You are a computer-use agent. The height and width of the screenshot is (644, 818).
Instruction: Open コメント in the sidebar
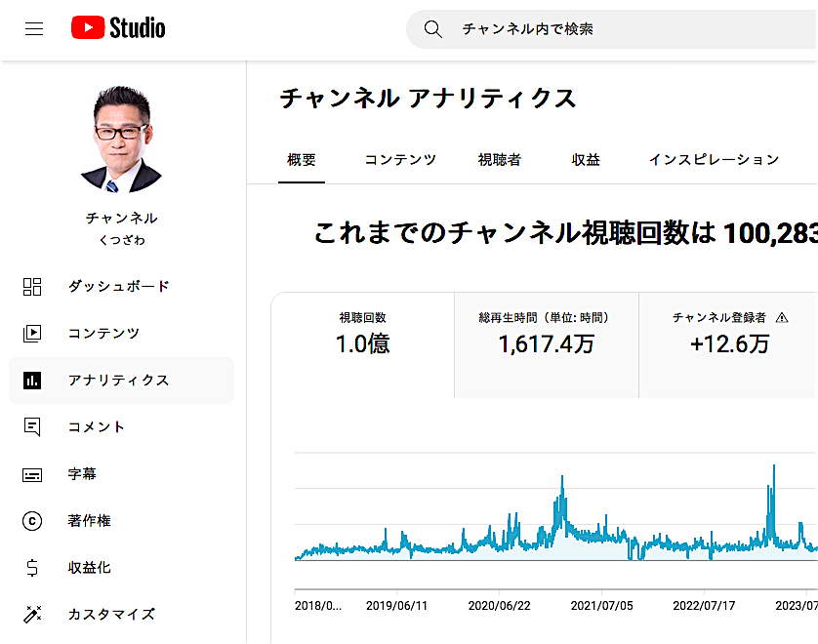click(x=122, y=427)
